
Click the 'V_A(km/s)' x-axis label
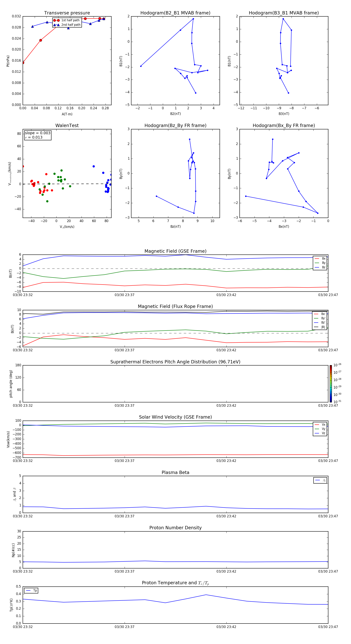[67, 227]
